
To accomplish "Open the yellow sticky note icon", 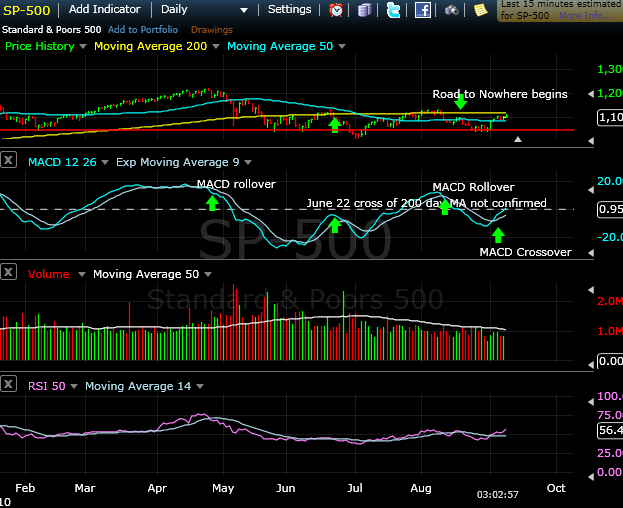I will tap(481, 10).
